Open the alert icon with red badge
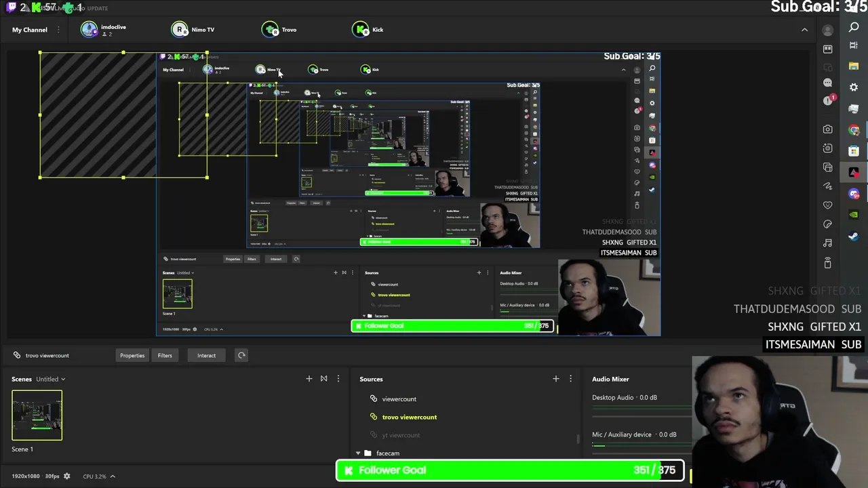Screen dimensions: 868x488 pyautogui.click(x=828, y=100)
